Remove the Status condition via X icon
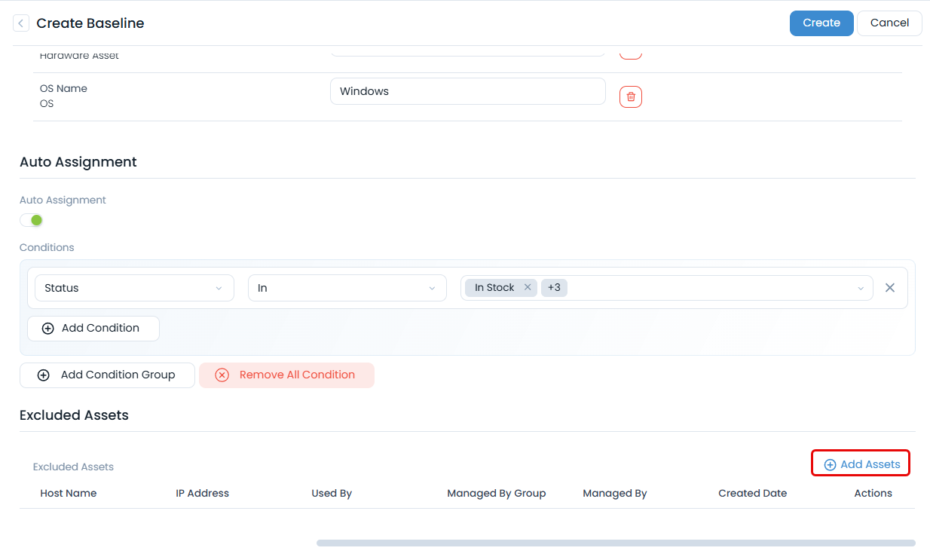The image size is (930, 560). pyautogui.click(x=890, y=287)
